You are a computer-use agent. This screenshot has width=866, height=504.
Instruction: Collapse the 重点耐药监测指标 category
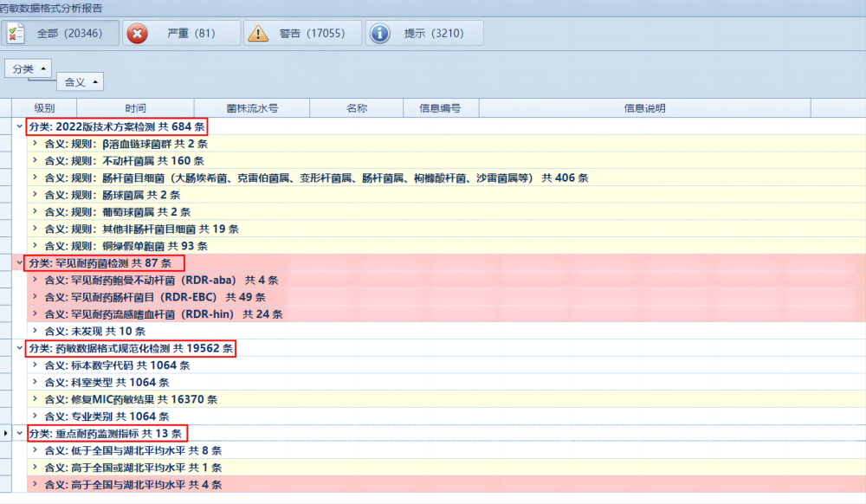[20, 433]
